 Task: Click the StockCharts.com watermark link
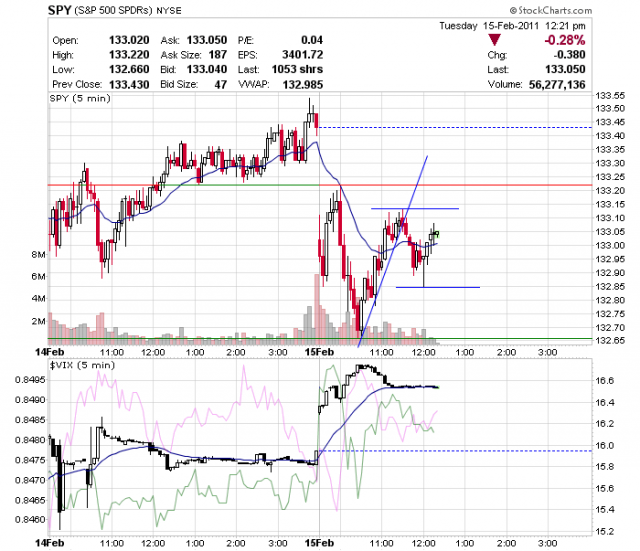550,10
